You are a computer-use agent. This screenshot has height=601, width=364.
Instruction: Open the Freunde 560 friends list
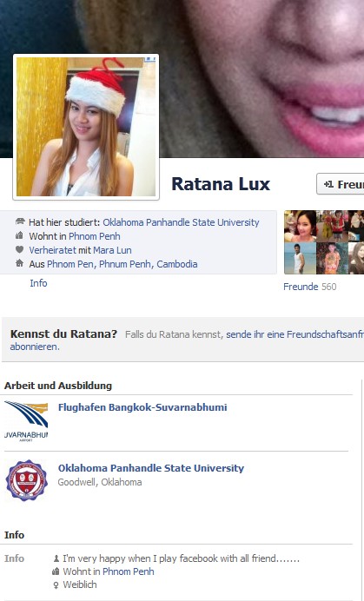pos(309,287)
